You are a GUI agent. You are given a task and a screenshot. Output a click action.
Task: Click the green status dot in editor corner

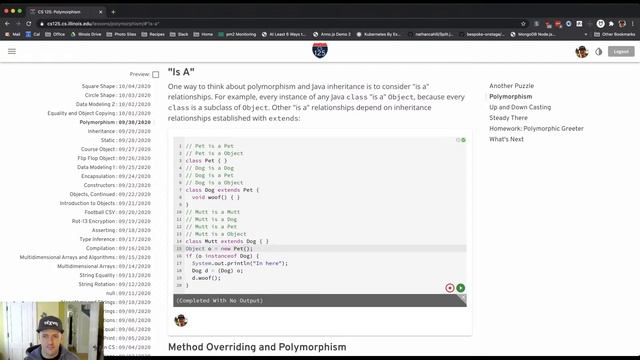pos(463,140)
